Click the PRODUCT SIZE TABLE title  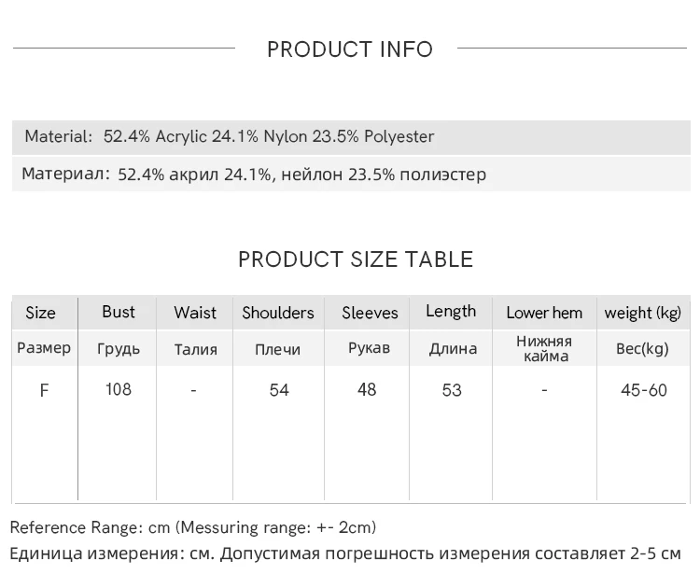356,259
